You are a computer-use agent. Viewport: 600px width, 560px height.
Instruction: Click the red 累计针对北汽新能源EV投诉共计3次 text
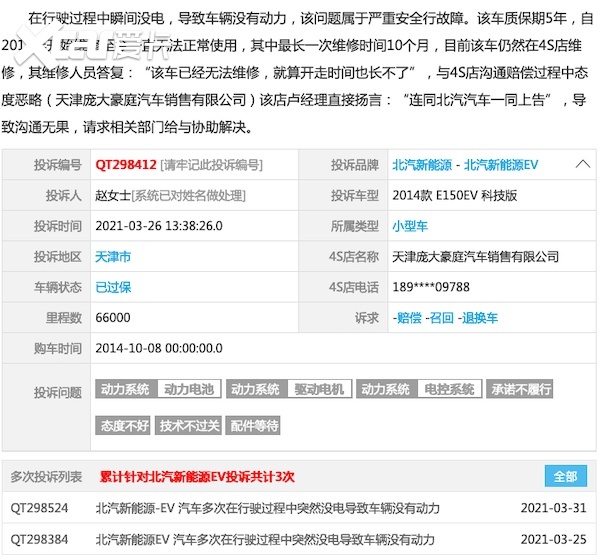click(x=197, y=477)
